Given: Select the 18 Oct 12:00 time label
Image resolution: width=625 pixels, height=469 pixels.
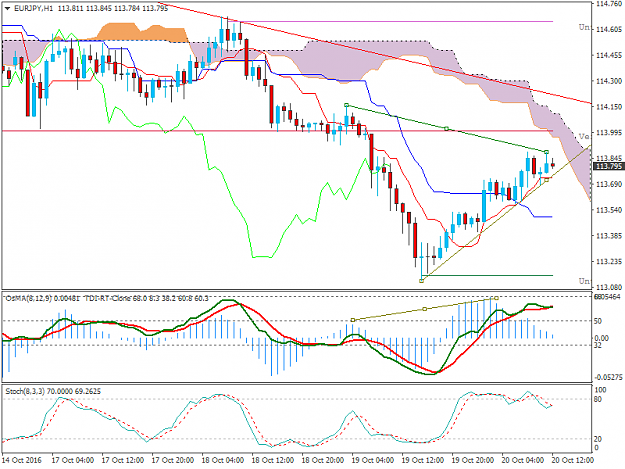Looking at the screenshot, I should coord(273,460).
